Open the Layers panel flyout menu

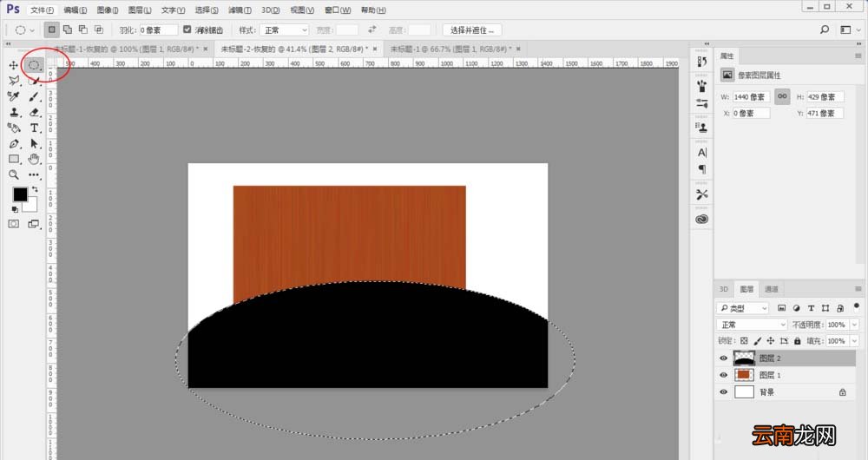(x=858, y=289)
